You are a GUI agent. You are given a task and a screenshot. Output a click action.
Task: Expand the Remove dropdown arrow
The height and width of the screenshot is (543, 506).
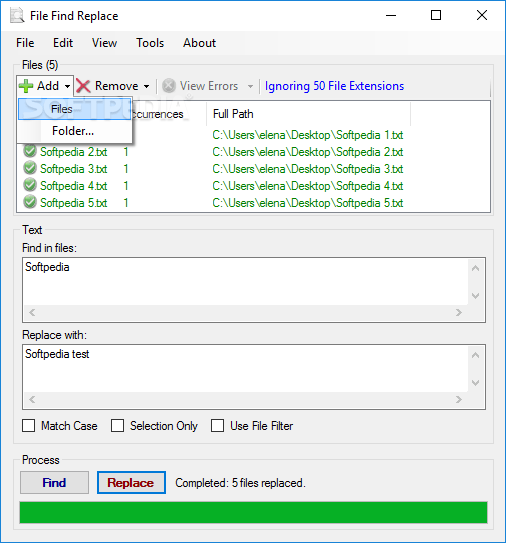[147, 86]
